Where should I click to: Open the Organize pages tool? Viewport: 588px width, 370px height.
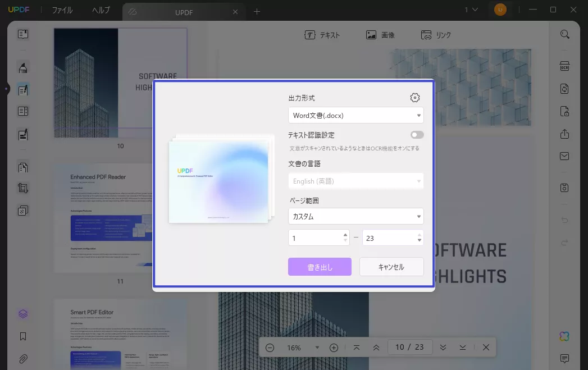(23, 167)
